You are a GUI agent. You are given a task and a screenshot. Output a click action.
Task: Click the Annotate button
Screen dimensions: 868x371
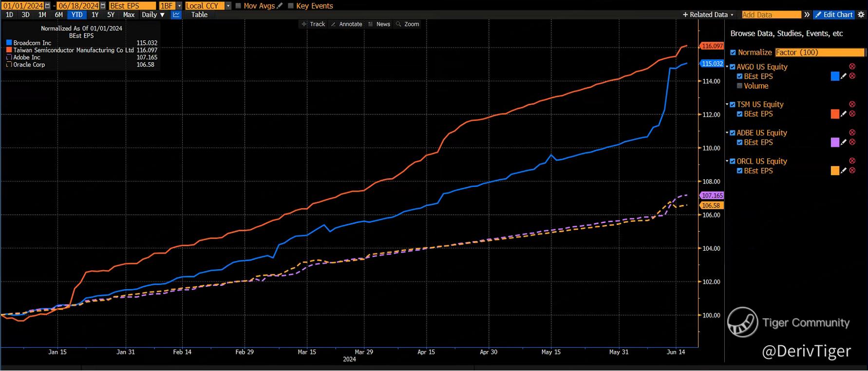346,24
